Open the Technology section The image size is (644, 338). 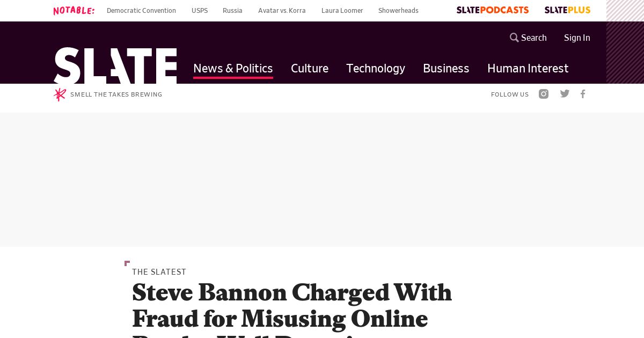pos(376,68)
